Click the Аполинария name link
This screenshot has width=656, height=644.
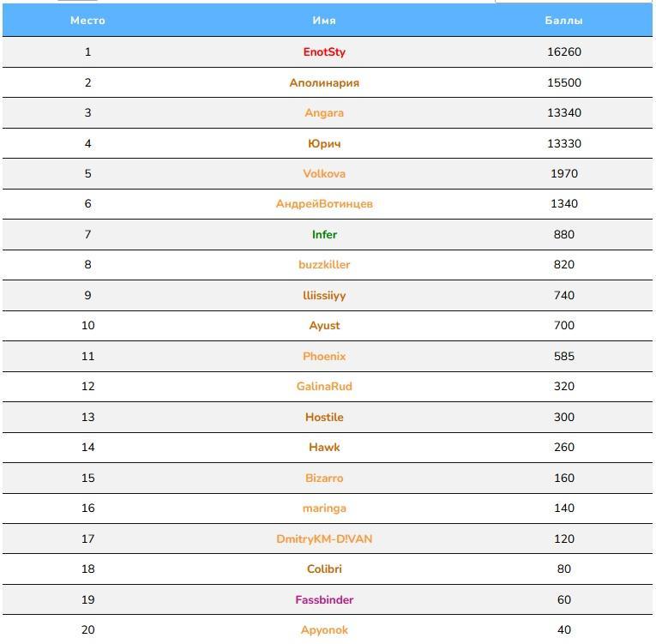[324, 83]
